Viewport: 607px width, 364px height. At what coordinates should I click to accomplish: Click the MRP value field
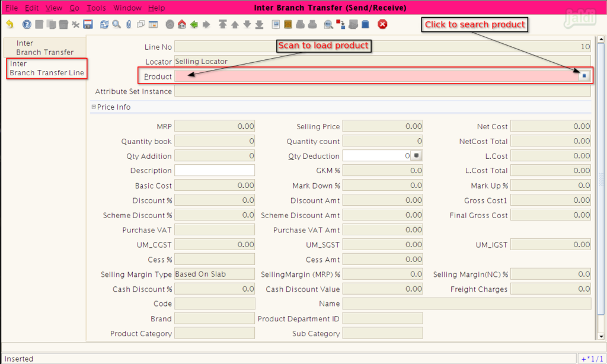coord(215,126)
